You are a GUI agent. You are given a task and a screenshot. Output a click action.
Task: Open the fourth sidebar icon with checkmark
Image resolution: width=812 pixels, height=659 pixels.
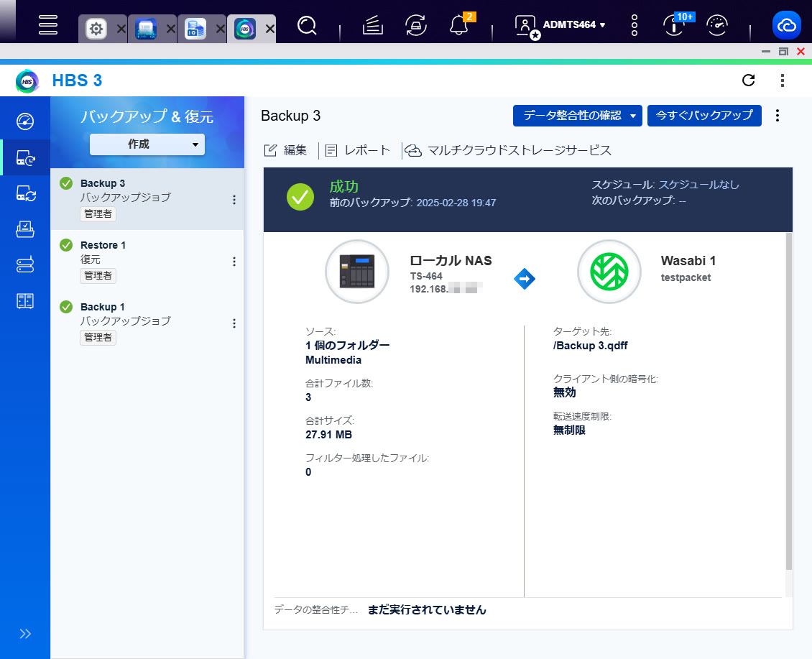25,229
